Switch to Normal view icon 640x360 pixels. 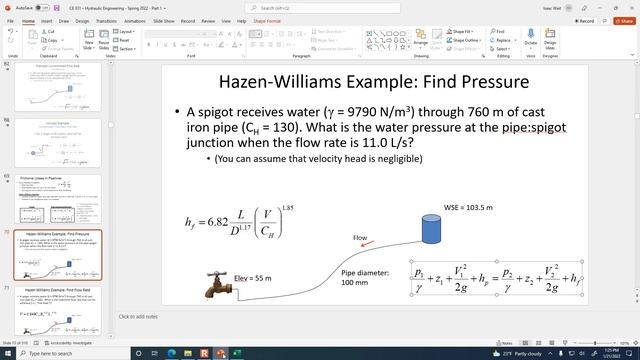coord(525,343)
